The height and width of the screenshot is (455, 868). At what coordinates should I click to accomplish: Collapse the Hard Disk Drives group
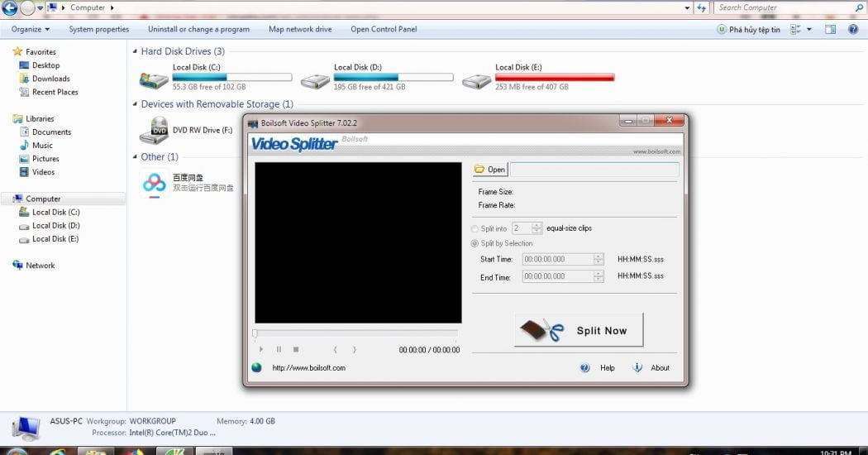coord(135,51)
